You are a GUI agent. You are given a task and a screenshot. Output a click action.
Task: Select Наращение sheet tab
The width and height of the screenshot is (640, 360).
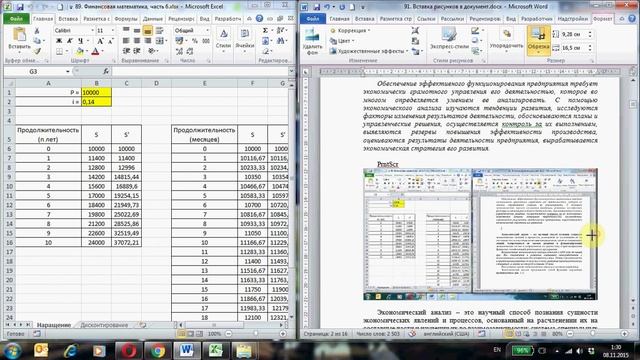click(53, 325)
